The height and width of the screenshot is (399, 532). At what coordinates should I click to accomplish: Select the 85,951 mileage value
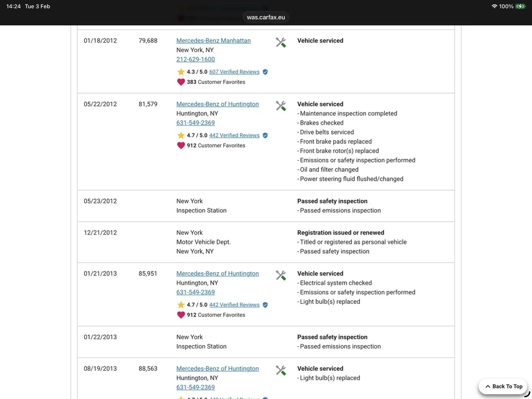148,273
